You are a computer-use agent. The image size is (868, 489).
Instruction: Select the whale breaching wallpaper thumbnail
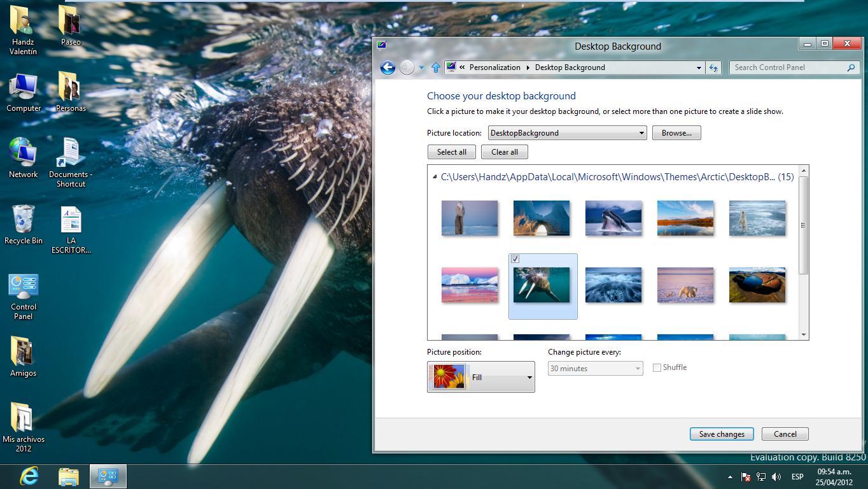(613, 218)
